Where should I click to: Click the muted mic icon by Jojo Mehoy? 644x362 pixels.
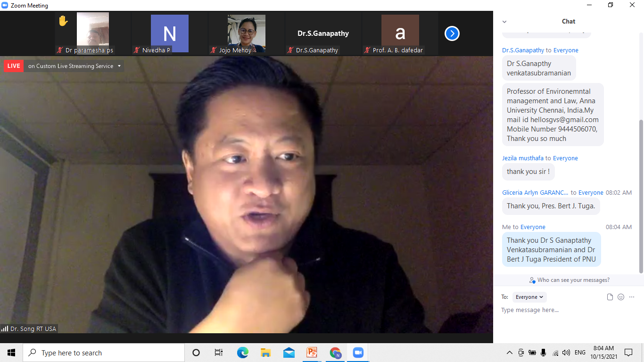(214, 50)
